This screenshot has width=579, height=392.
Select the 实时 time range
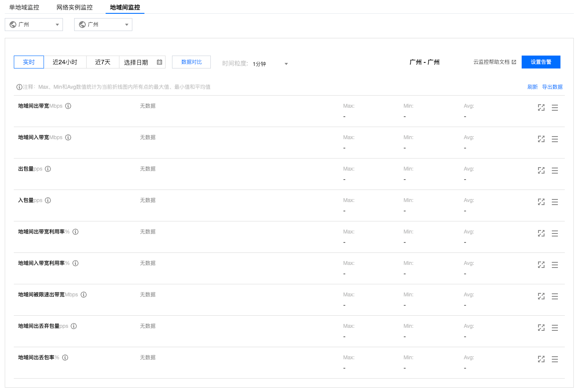pos(29,62)
